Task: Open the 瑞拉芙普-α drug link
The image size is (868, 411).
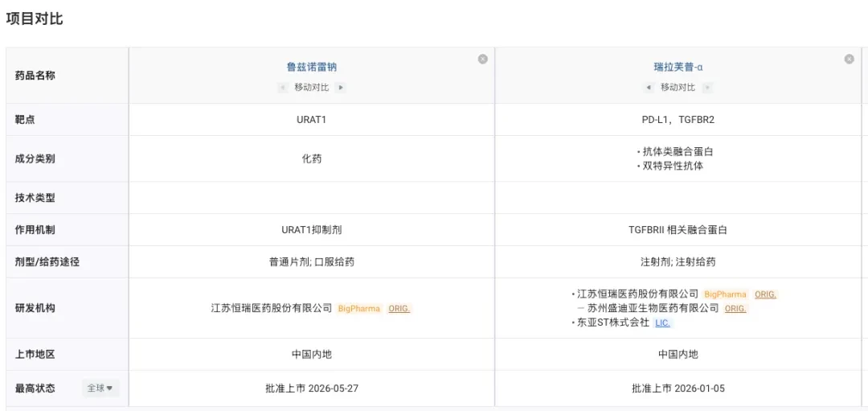Action: [x=678, y=68]
